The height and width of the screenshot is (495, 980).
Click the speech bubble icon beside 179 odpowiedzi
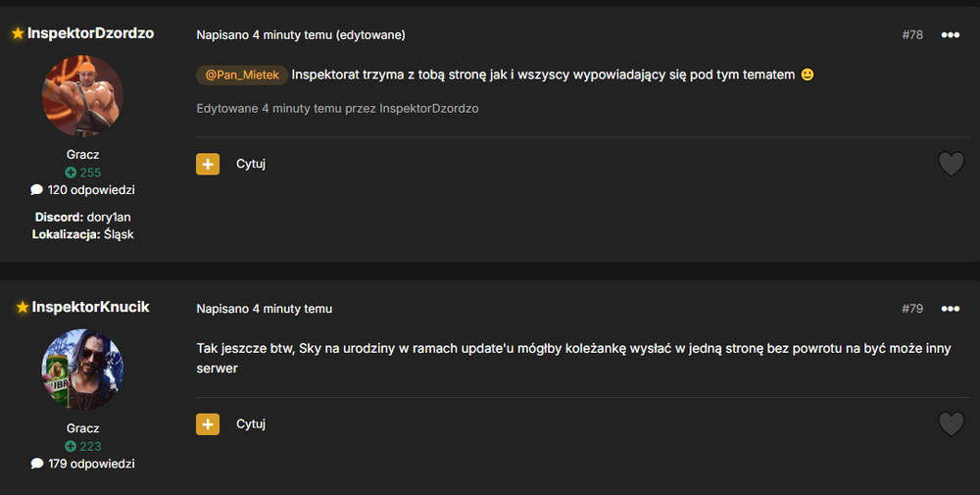tap(37, 463)
